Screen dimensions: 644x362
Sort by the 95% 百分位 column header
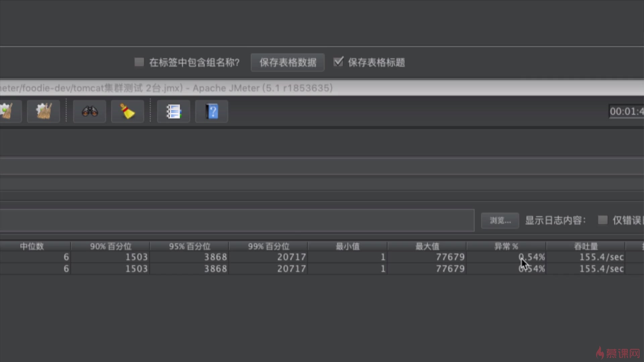[190, 246]
